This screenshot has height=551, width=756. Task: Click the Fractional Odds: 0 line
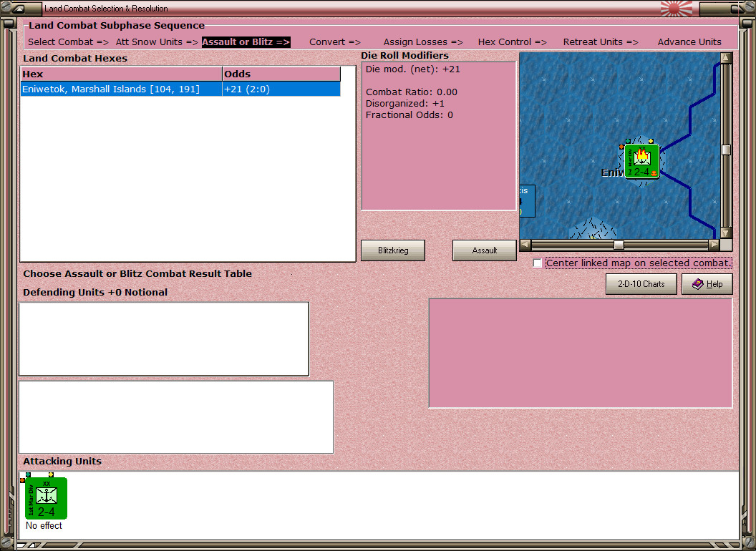click(x=409, y=115)
